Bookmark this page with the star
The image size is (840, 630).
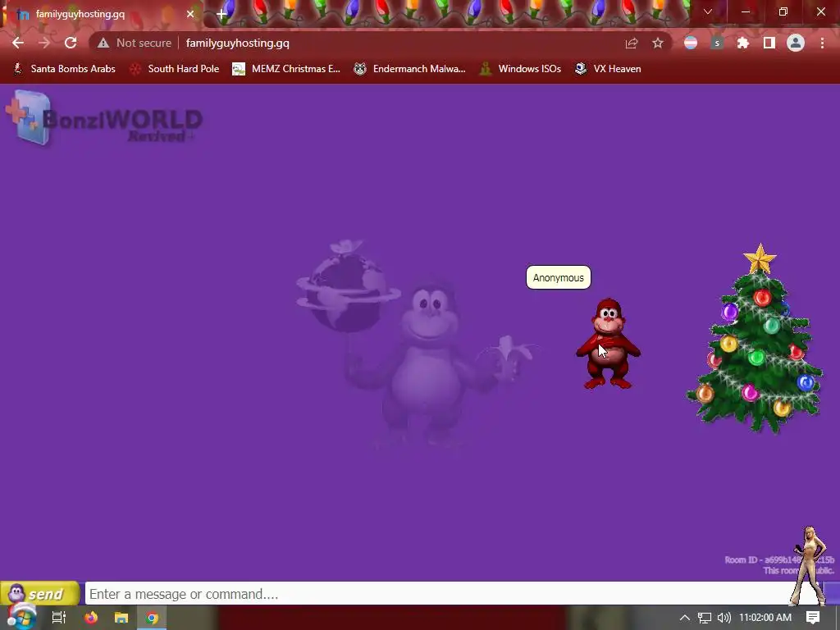click(x=658, y=43)
